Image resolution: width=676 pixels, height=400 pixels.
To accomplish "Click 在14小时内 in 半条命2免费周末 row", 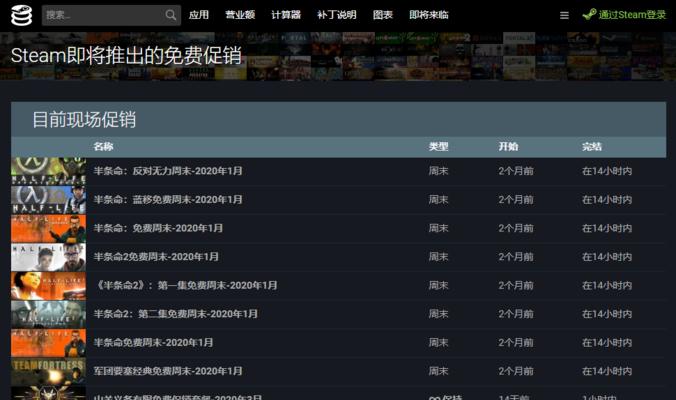I will [x=607, y=257].
